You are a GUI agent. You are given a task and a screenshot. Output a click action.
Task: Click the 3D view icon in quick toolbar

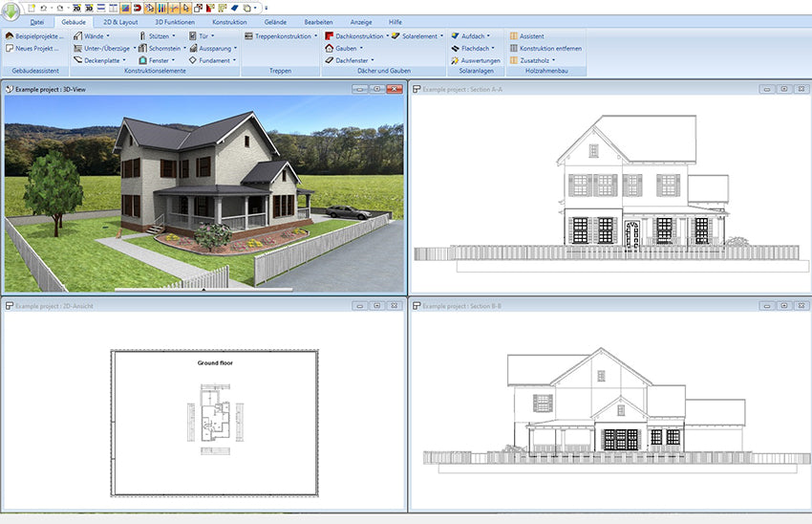click(x=89, y=8)
